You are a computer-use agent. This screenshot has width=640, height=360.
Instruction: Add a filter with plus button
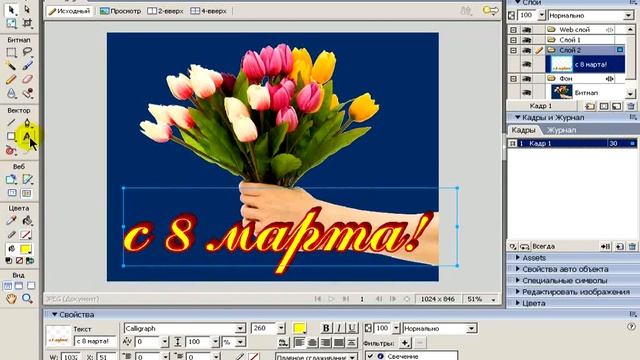click(x=405, y=343)
